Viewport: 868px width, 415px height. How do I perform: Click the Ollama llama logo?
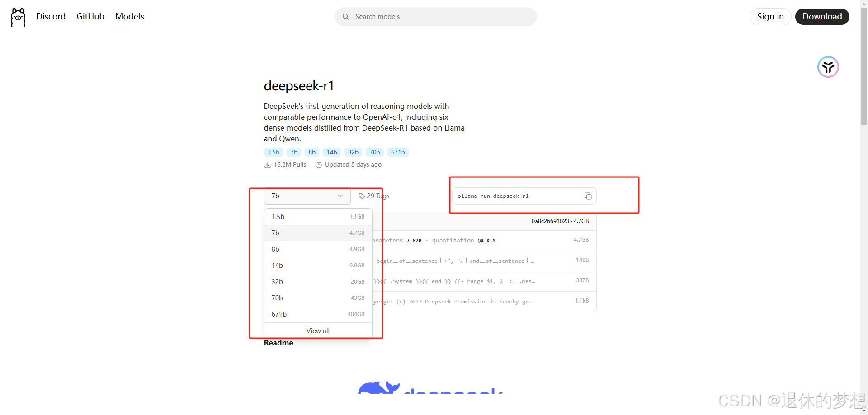(x=18, y=17)
